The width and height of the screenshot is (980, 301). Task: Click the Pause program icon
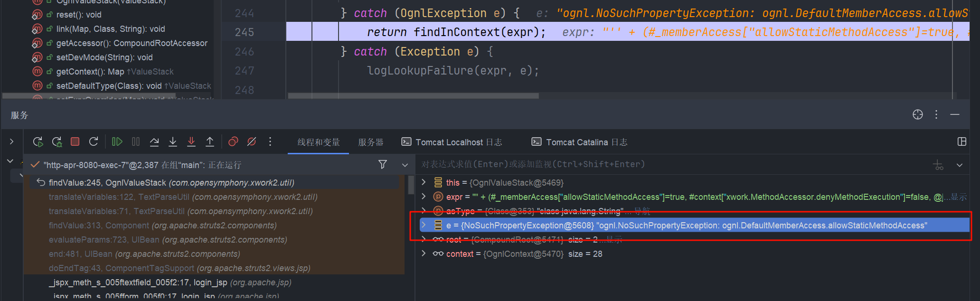[x=136, y=141]
